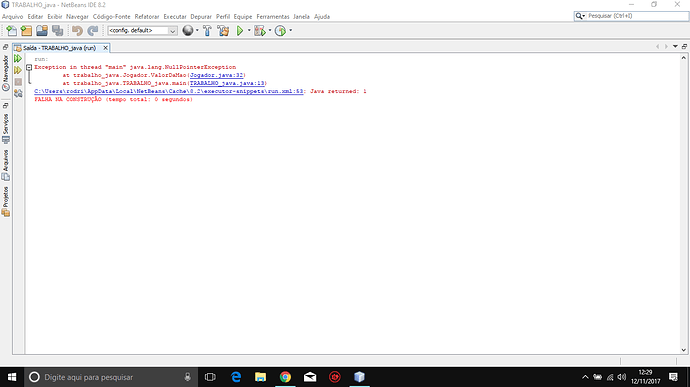Restore minimized window group above Navegador
This screenshot has height=387, width=690.
click(x=5, y=47)
